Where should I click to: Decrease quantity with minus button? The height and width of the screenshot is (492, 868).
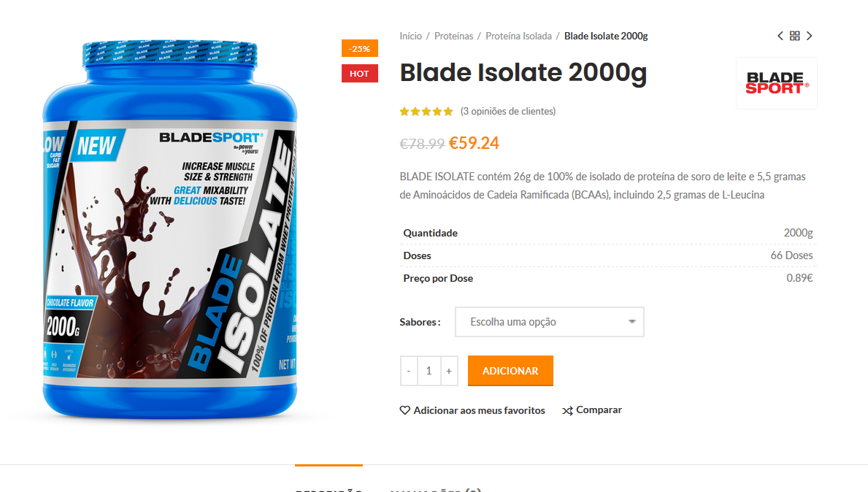(x=409, y=371)
